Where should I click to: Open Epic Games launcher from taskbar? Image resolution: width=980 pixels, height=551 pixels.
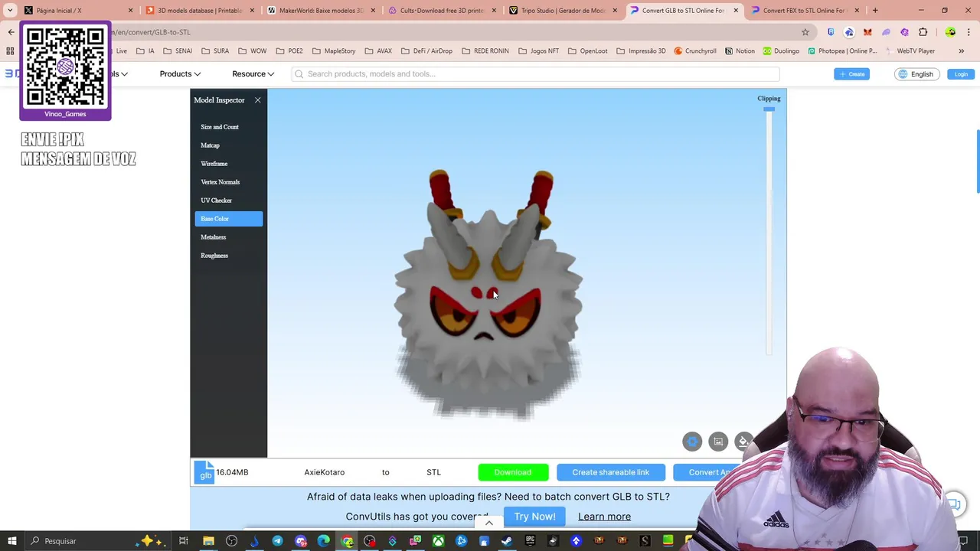[530, 541]
